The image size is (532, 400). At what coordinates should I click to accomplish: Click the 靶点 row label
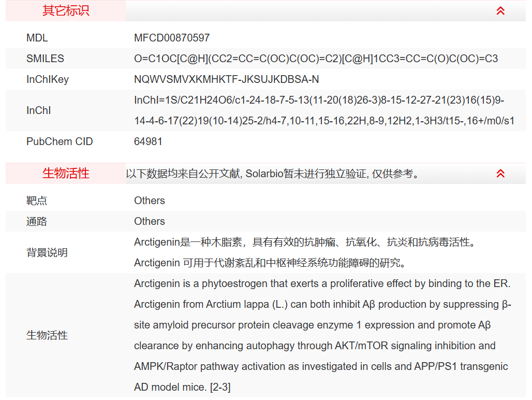37,201
